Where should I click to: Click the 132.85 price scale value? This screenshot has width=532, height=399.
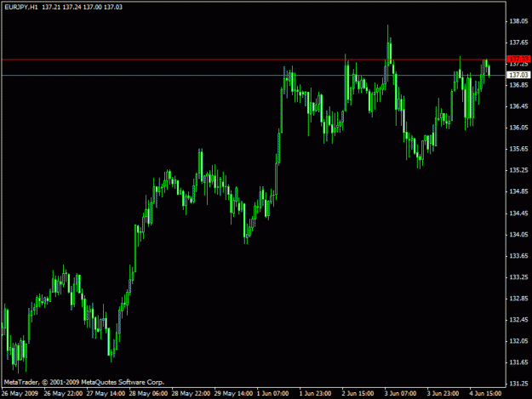(x=518, y=299)
